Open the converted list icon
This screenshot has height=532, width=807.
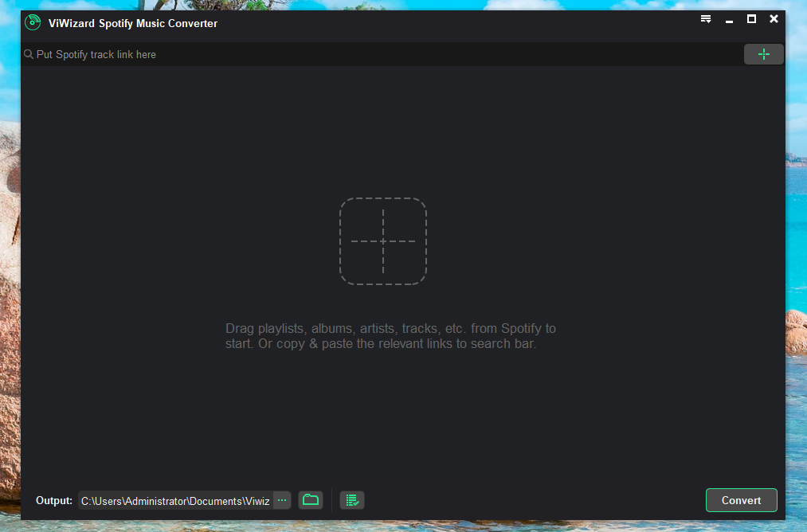point(351,500)
